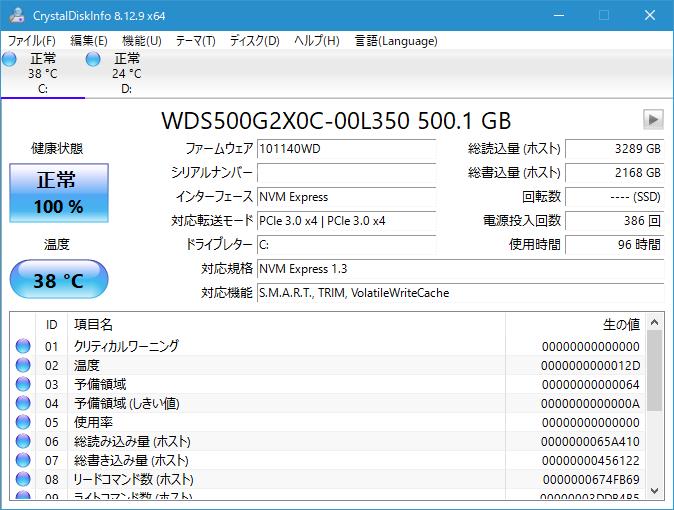
Task: Open the 言語(Language) menu
Action: click(x=396, y=41)
